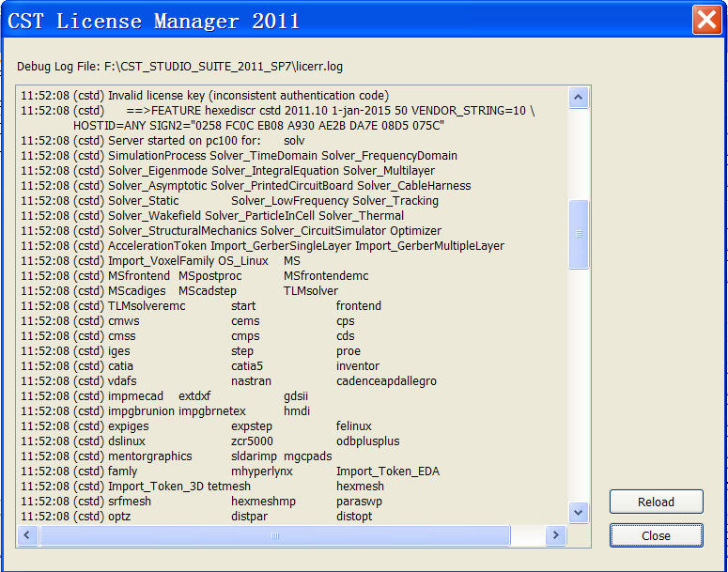Image resolution: width=728 pixels, height=572 pixels.
Task: Click the 'Solver_Tracking' entry
Action: (x=395, y=201)
